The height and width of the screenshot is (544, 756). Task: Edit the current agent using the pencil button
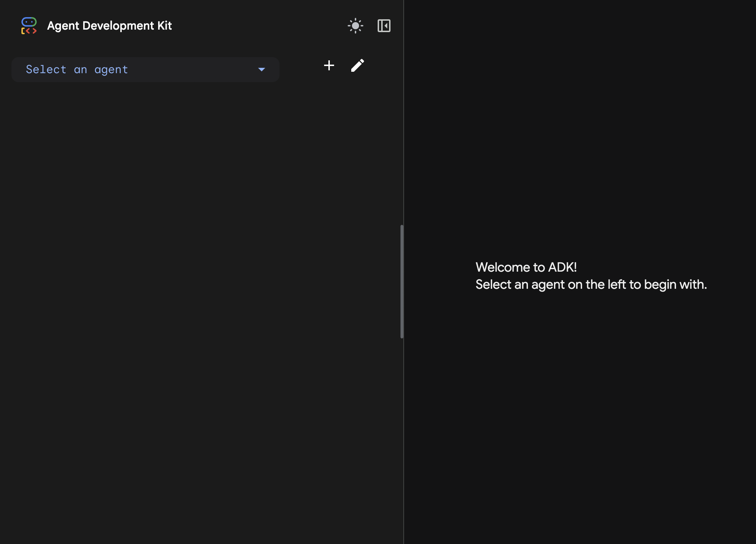pyautogui.click(x=357, y=65)
